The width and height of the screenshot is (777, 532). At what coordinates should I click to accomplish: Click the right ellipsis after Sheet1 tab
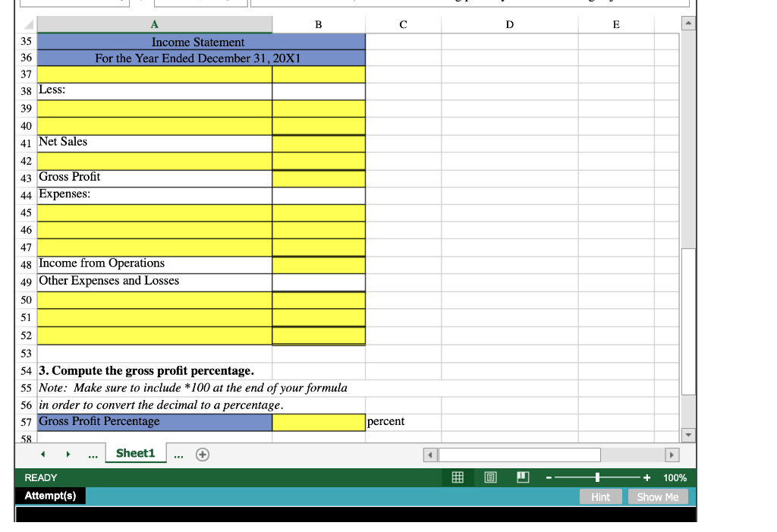(178, 453)
